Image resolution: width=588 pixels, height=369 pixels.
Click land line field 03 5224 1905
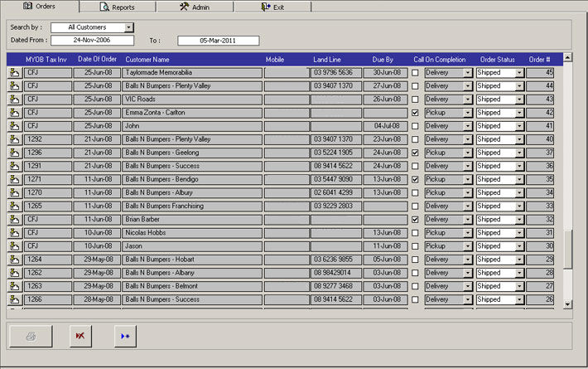(336, 153)
